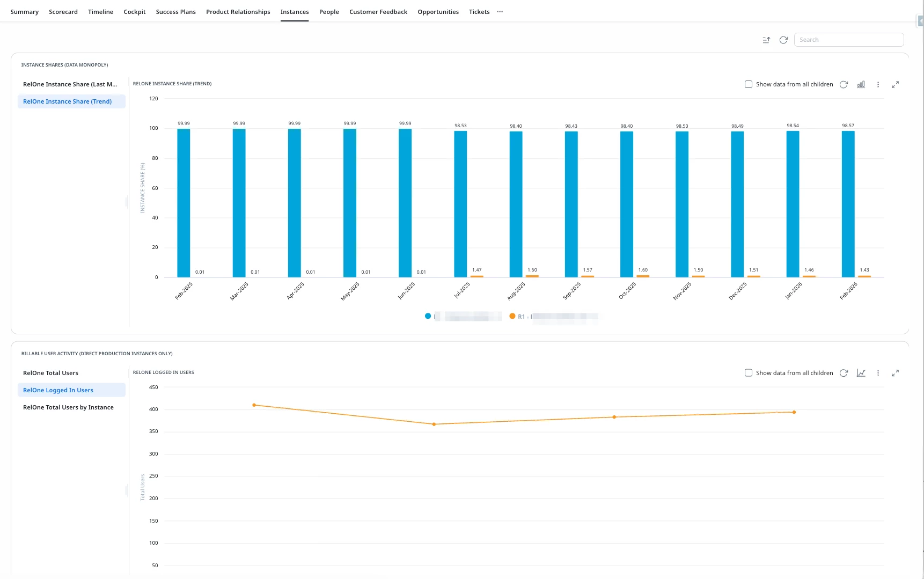924x579 pixels.
Task: Click the Feb-2026 blue bar labeled 98.57
Action: [848, 204]
